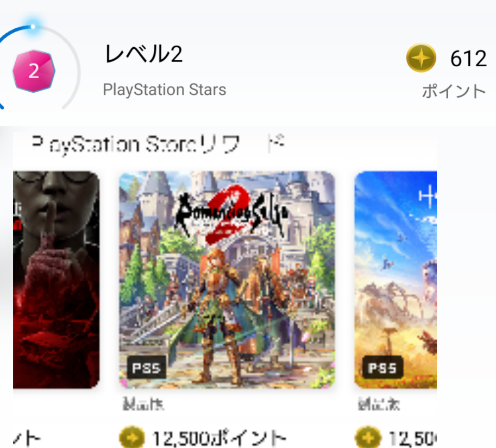This screenshot has height=448, width=496.
Task: Open the red horror game reward thumbnail
Action: tap(56, 280)
